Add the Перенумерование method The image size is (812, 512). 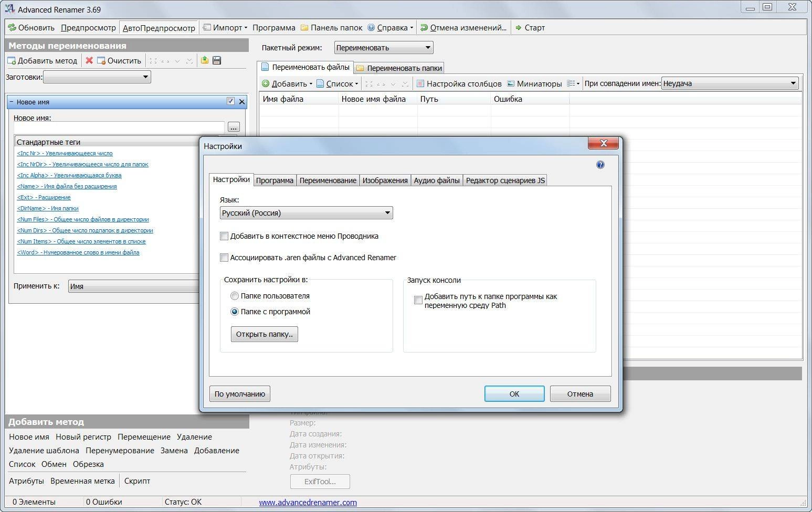click(120, 451)
